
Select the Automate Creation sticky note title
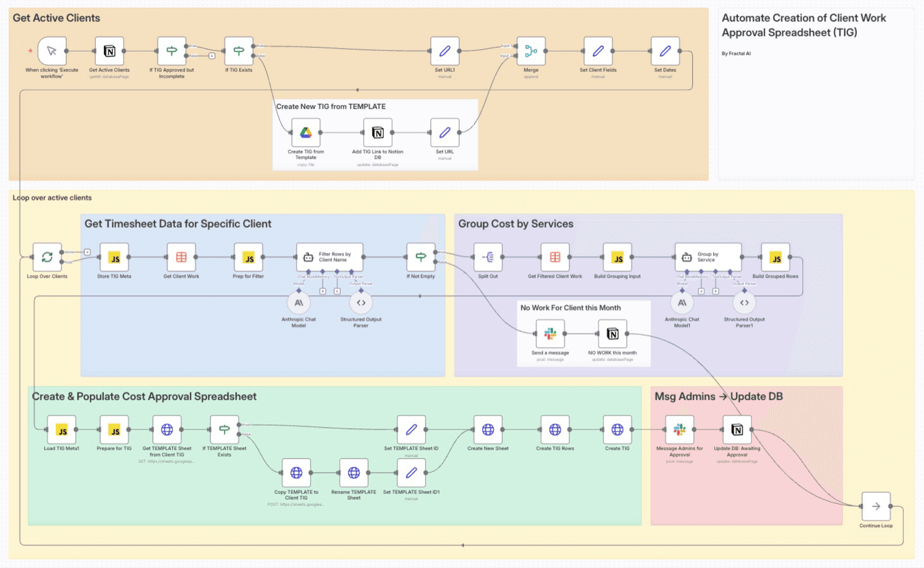(x=804, y=25)
